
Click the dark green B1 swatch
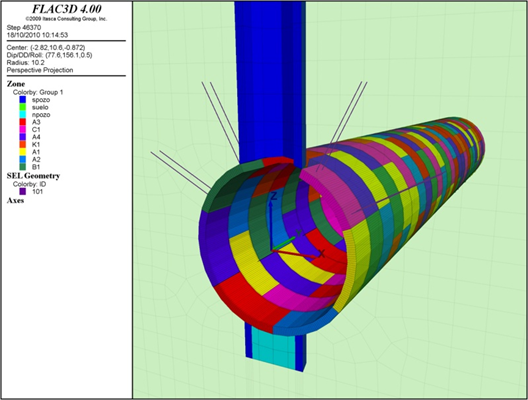[23, 167]
